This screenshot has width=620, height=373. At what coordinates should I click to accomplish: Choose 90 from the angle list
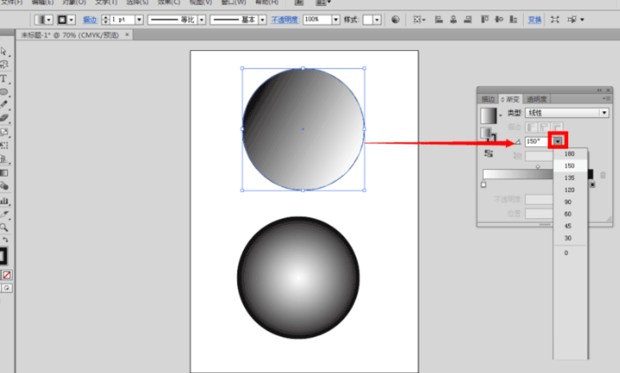click(x=570, y=202)
